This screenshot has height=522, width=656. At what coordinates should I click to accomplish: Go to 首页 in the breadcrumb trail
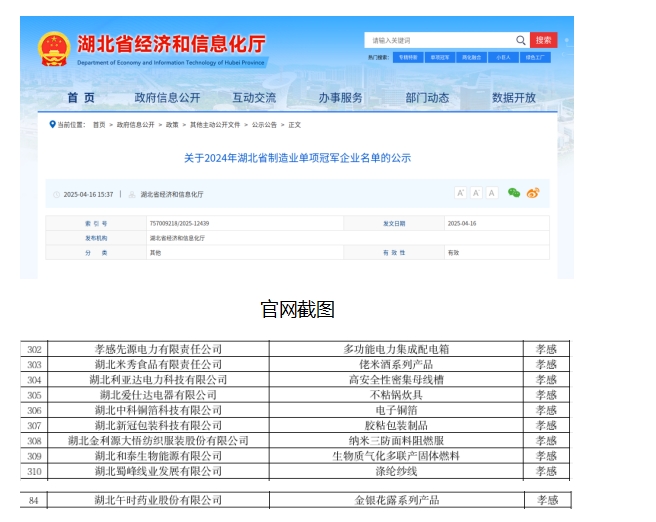[99, 125]
